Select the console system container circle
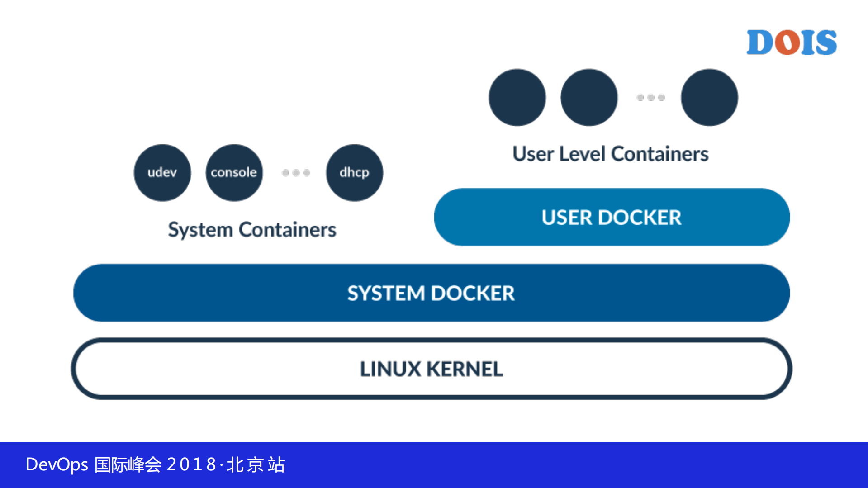868x488 pixels. pos(233,173)
